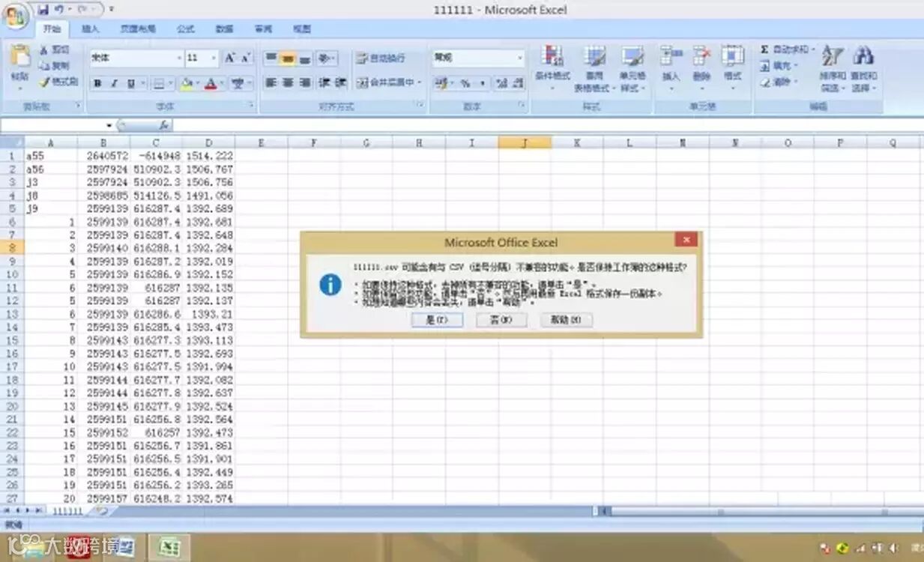This screenshot has height=562, width=924.
Task: Toggle bold formatting
Action: 97,83
